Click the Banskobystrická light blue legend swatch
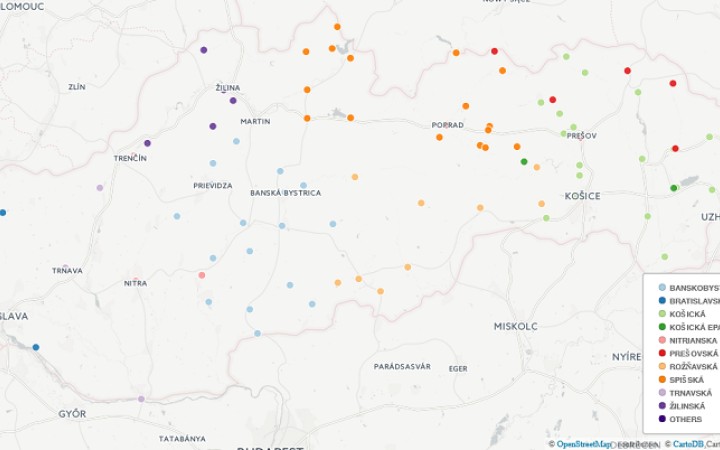 [x=662, y=287]
